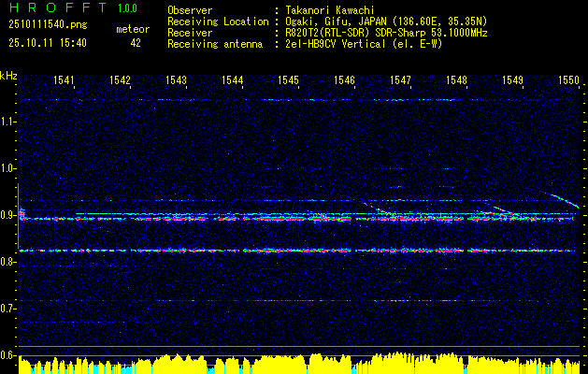Click the HROFFT program title

tap(58, 7)
